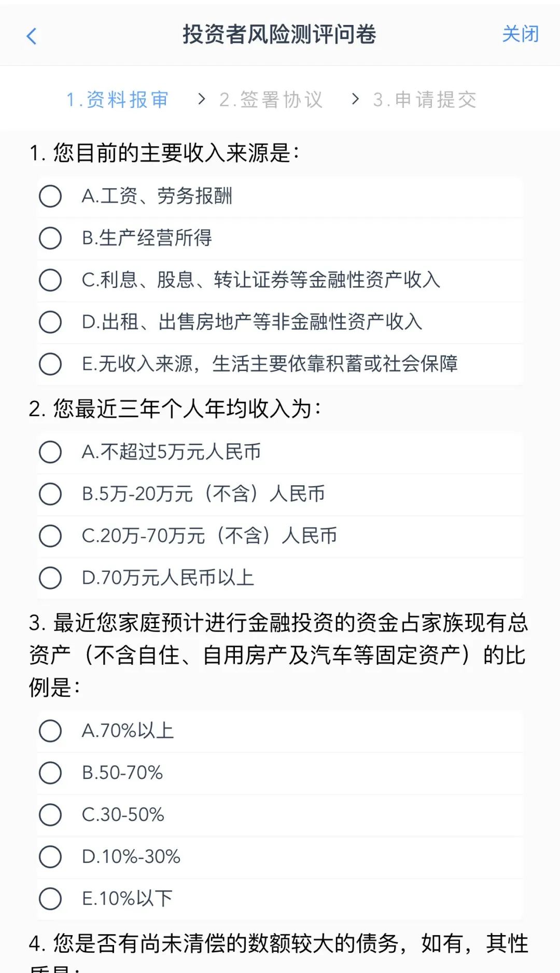The image size is (560, 973).
Task: Open step 3.申请提交
Action: click(425, 99)
